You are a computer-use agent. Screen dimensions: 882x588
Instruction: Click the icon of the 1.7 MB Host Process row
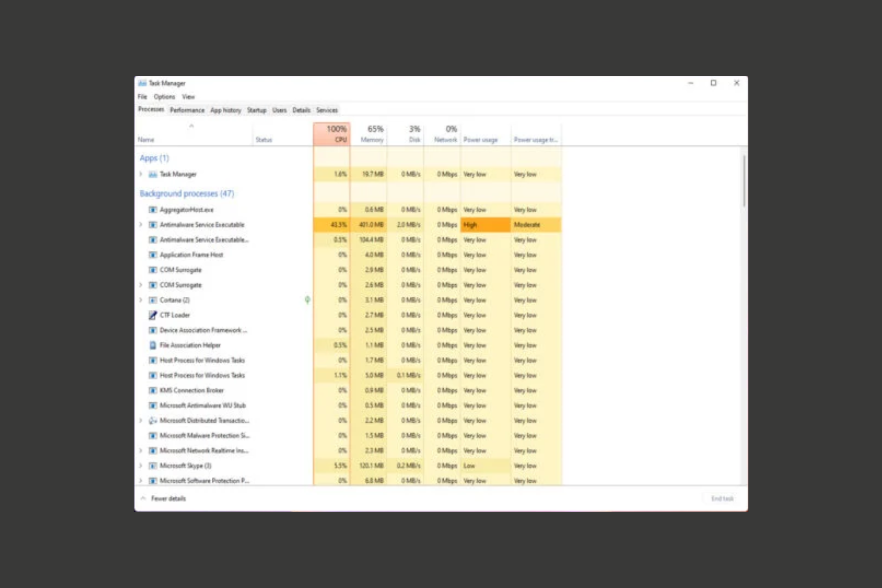pyautogui.click(x=153, y=360)
